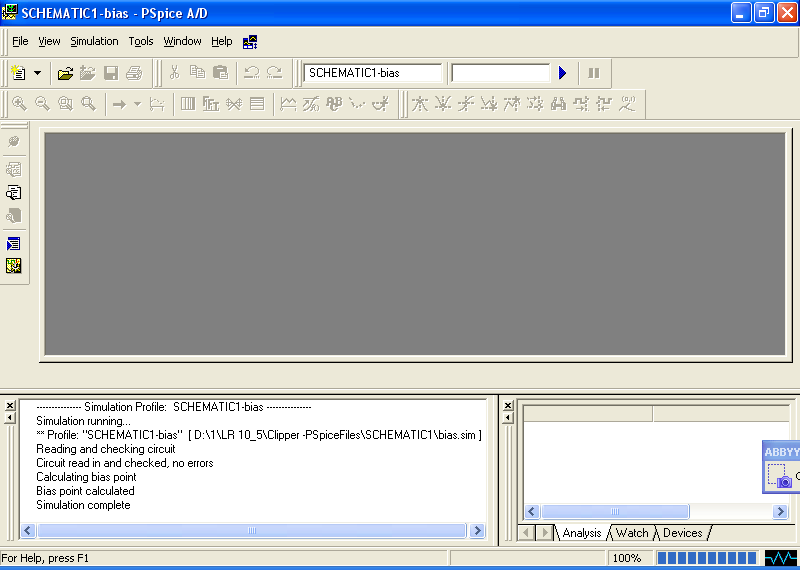Close the output log pane
The width and height of the screenshot is (800, 570).
click(10, 406)
